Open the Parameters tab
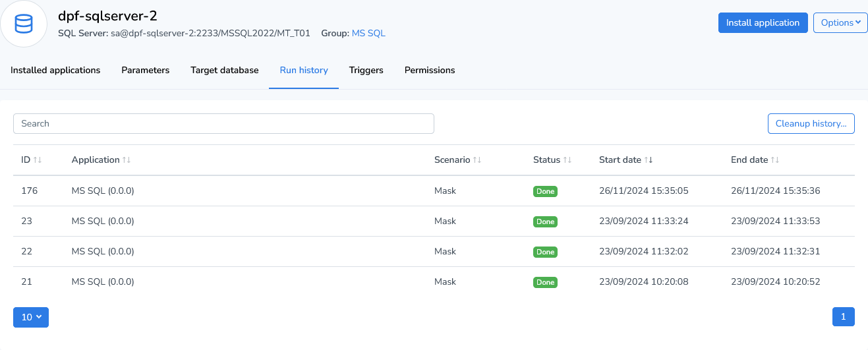 pyautogui.click(x=145, y=70)
